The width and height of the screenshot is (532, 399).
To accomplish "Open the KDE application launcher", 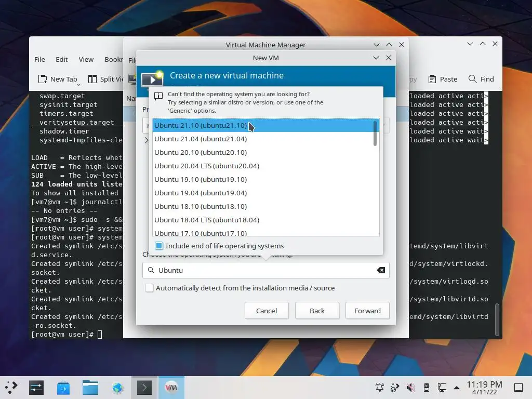I will (11, 388).
